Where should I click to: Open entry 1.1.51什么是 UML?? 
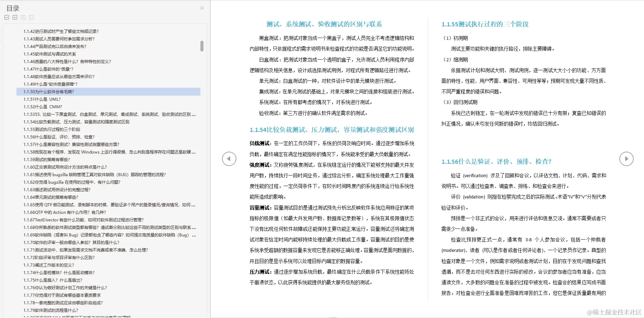pos(41,99)
